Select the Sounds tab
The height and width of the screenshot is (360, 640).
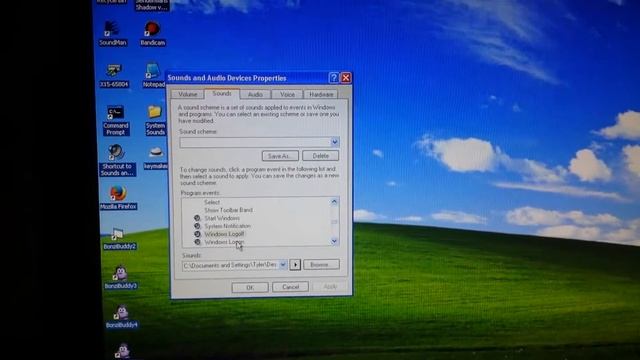tap(222, 93)
